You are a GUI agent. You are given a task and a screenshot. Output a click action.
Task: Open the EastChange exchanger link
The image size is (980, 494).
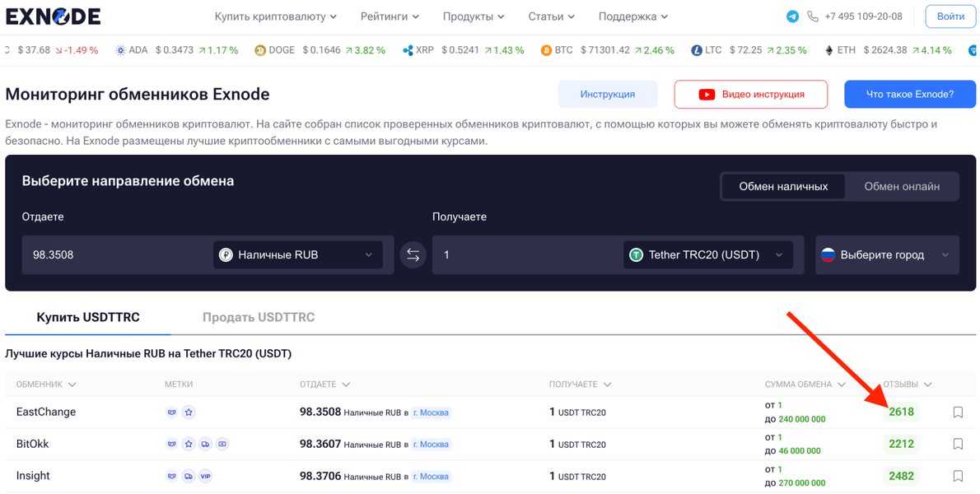pos(45,412)
